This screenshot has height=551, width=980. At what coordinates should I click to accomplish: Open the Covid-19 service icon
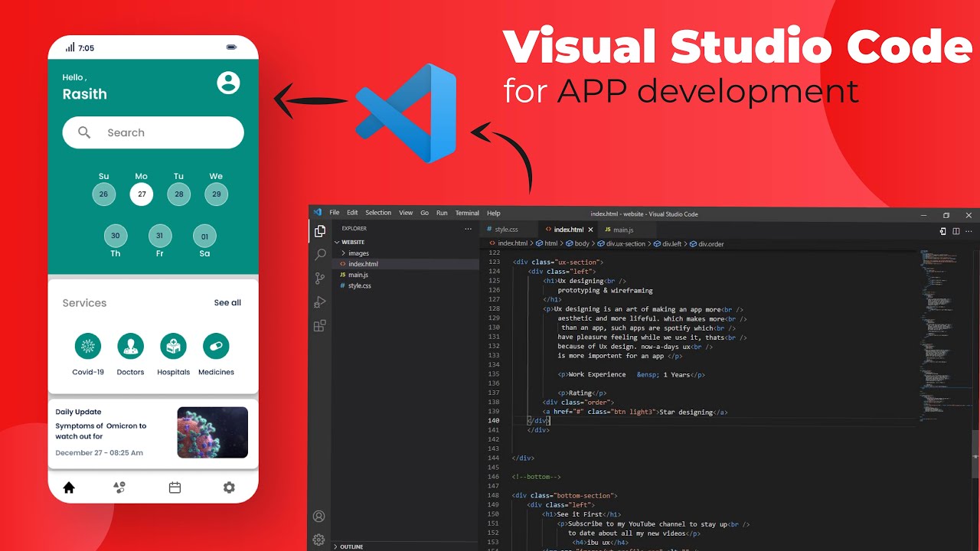88,346
